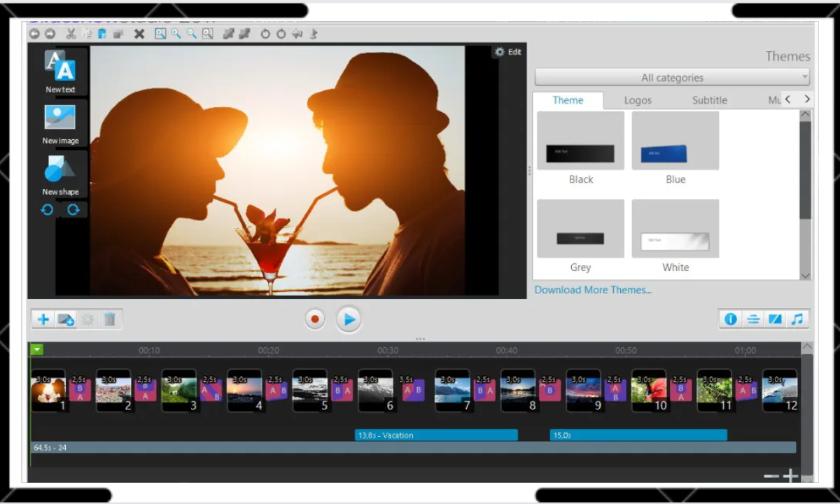Select the Blue theme thumbnail
This screenshot has width=840, height=504.
674,140
